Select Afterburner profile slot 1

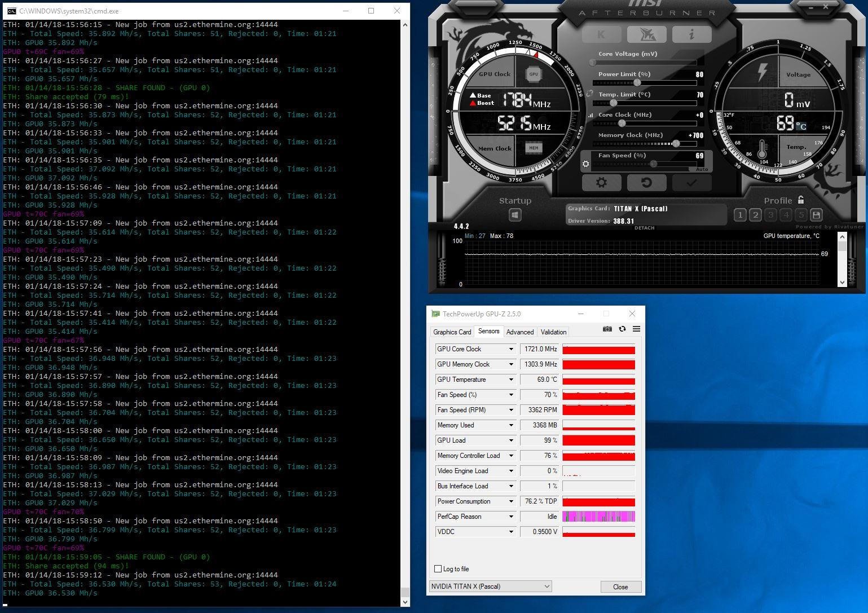pos(741,215)
